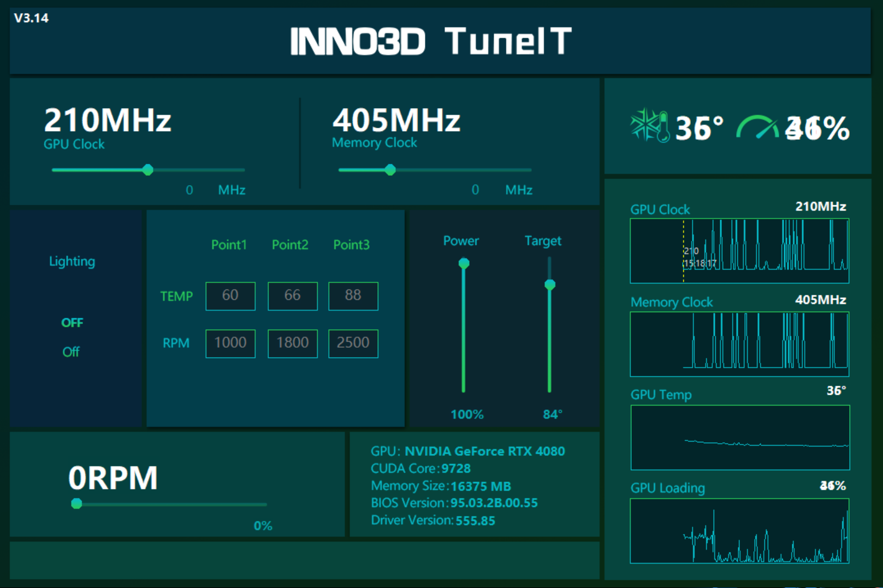Click the RPM row label in fan table
The height and width of the screenshot is (588, 883).
click(x=176, y=343)
